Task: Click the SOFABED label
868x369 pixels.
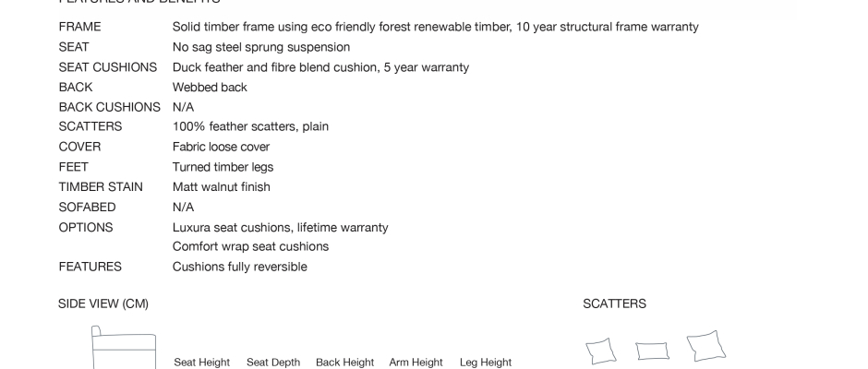Action: click(x=87, y=207)
